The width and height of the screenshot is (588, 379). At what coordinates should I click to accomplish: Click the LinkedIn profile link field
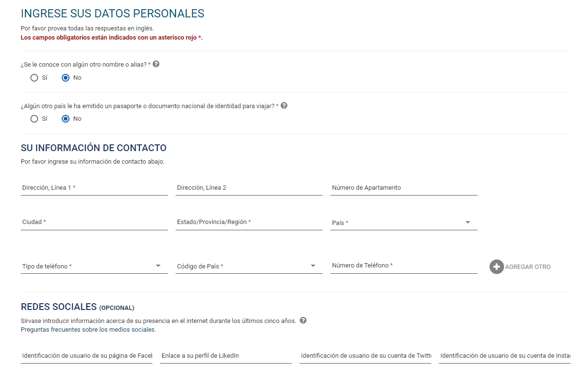(226, 356)
